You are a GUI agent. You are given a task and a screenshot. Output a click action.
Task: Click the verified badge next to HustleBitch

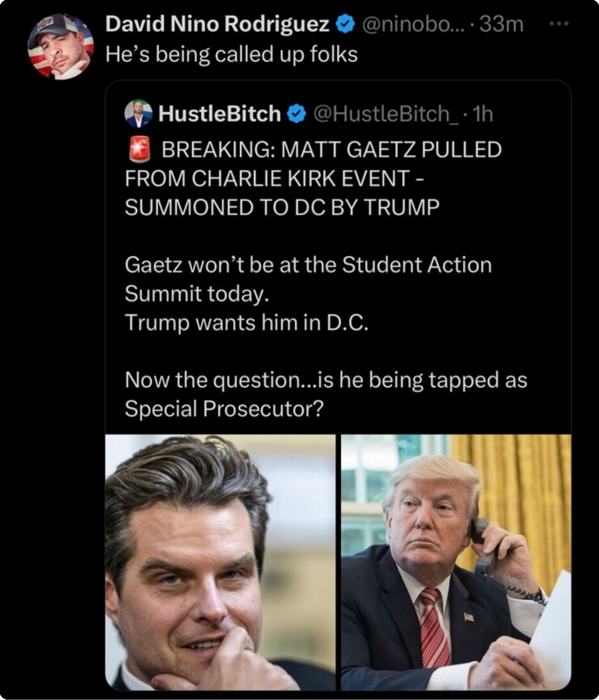tap(296, 114)
